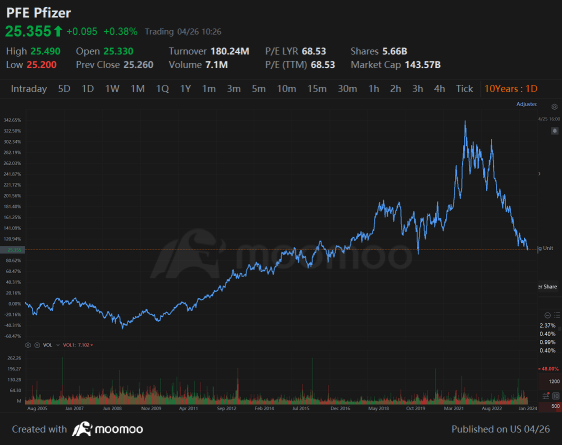Switch to 10m interval tab
Image resolution: width=562 pixels, height=445 pixels.
coord(286,89)
